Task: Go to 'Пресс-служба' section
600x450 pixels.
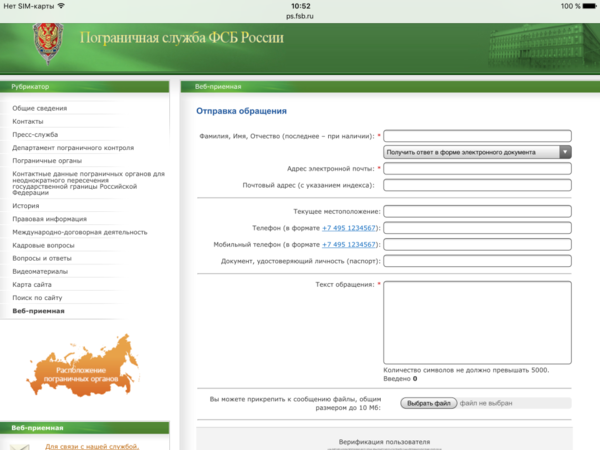Action: point(35,134)
